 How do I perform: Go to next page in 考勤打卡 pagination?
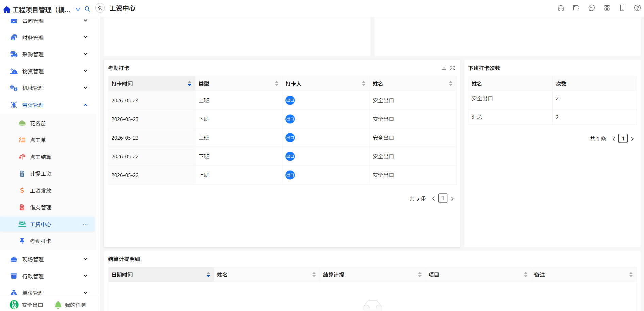tap(452, 198)
